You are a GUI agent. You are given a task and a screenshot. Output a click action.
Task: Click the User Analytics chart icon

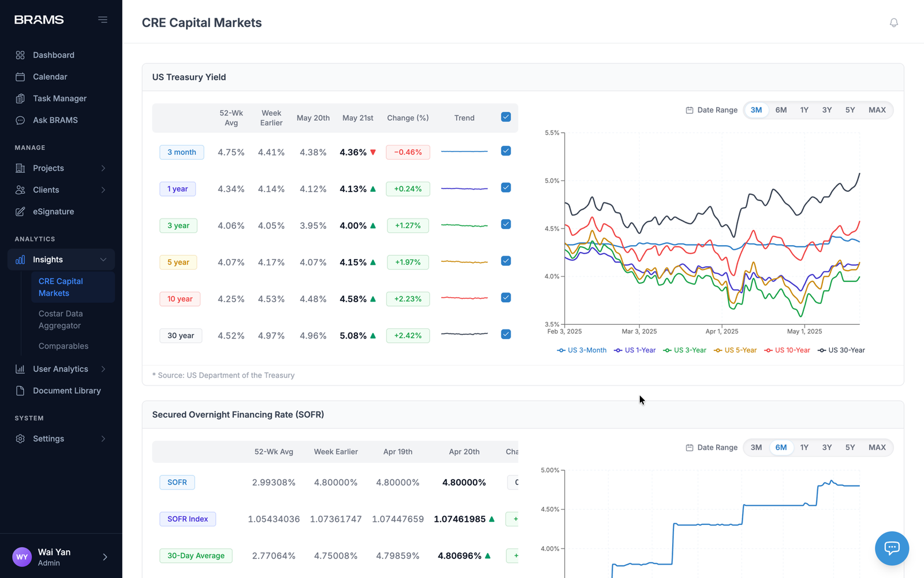pos(20,369)
